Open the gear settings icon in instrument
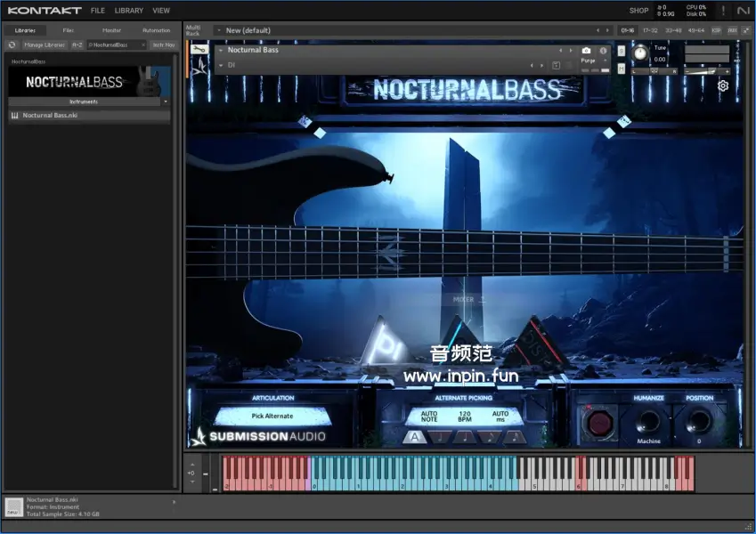756x534 pixels. pos(723,85)
